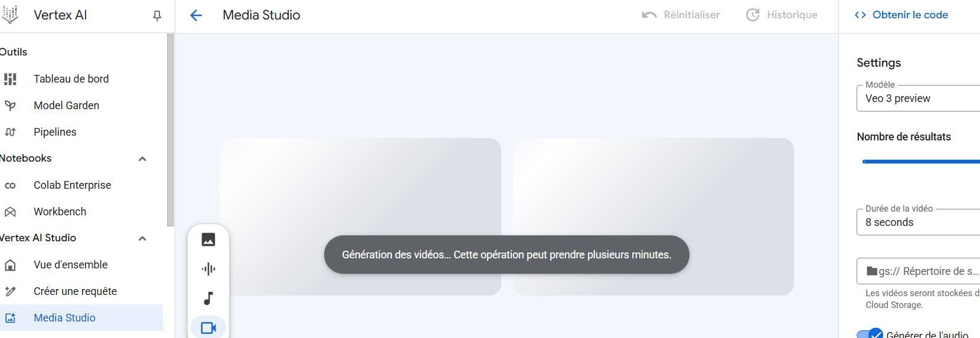The image size is (980, 338).
Task: Click the pin icon beside Vertex AI
Action: [x=157, y=16]
